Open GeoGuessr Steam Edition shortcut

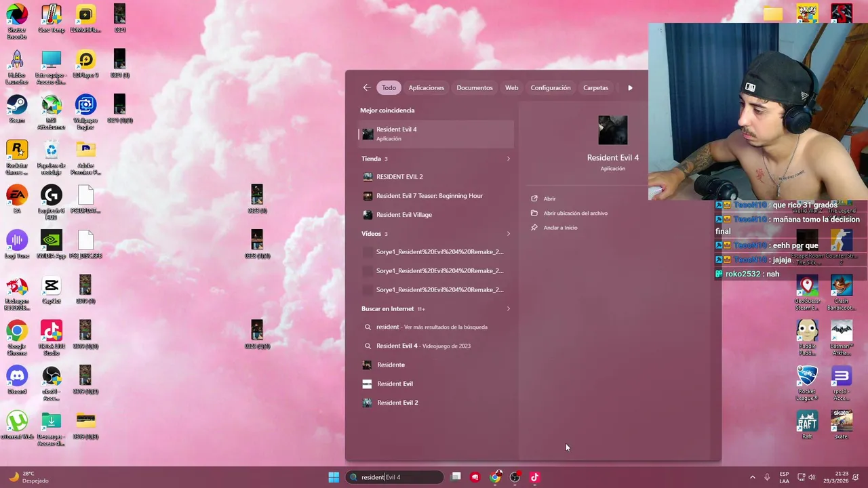pos(807,293)
